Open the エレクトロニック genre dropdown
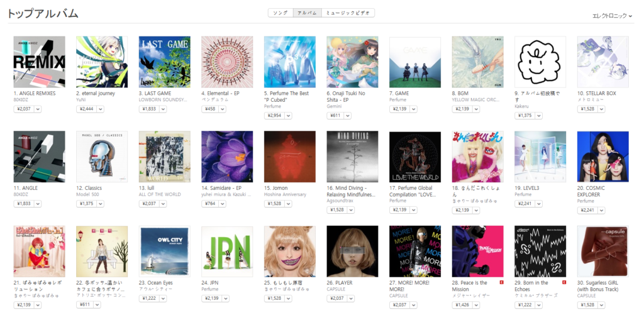 [x=612, y=16]
